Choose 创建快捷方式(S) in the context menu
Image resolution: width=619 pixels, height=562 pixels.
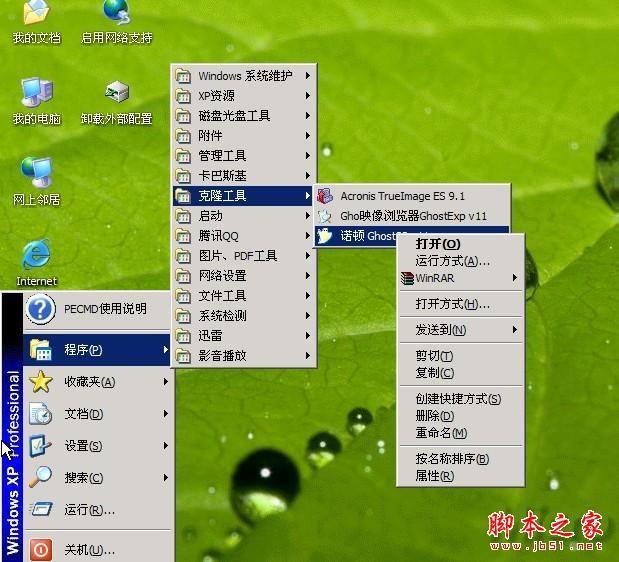461,399
